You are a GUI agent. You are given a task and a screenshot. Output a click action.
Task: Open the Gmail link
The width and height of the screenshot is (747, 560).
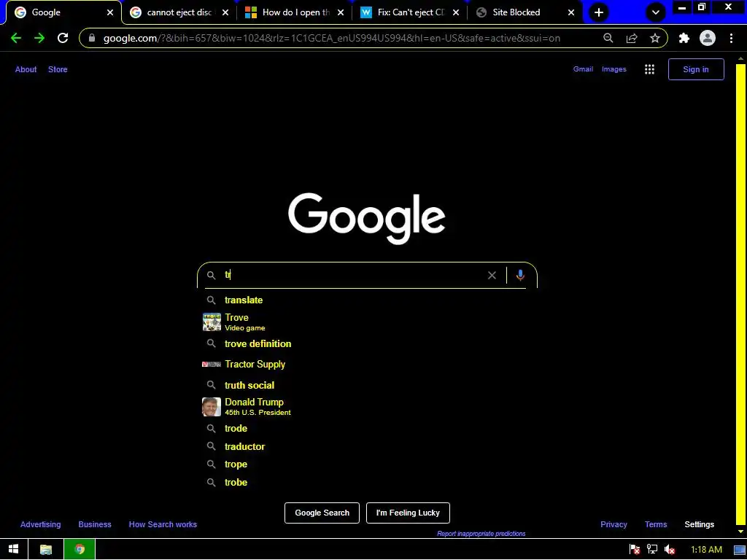(583, 69)
